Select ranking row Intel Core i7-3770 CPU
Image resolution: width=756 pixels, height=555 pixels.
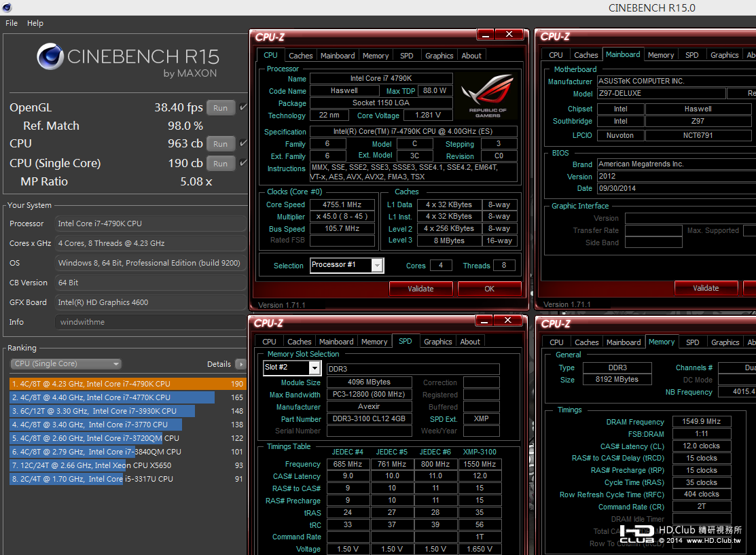128,425
